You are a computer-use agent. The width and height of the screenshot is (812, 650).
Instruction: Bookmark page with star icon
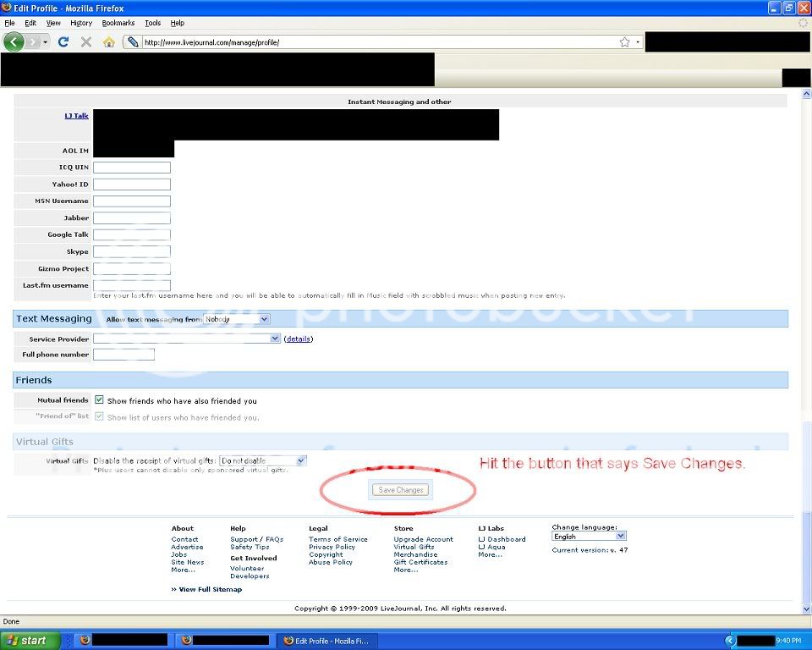[x=624, y=41]
